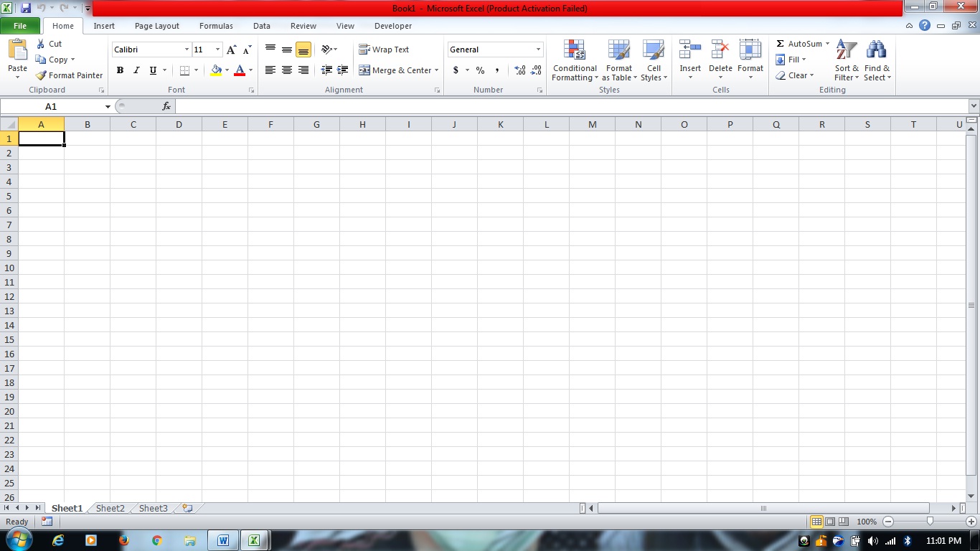Switch to Page Layout view in status bar

(x=830, y=522)
